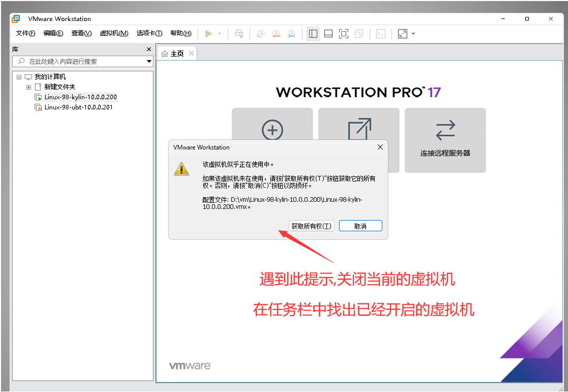Click the stretch guest display icon

pos(402,34)
